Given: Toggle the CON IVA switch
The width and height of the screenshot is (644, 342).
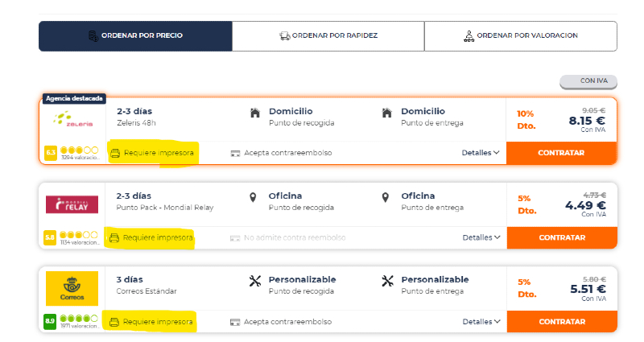Looking at the screenshot, I should point(588,81).
